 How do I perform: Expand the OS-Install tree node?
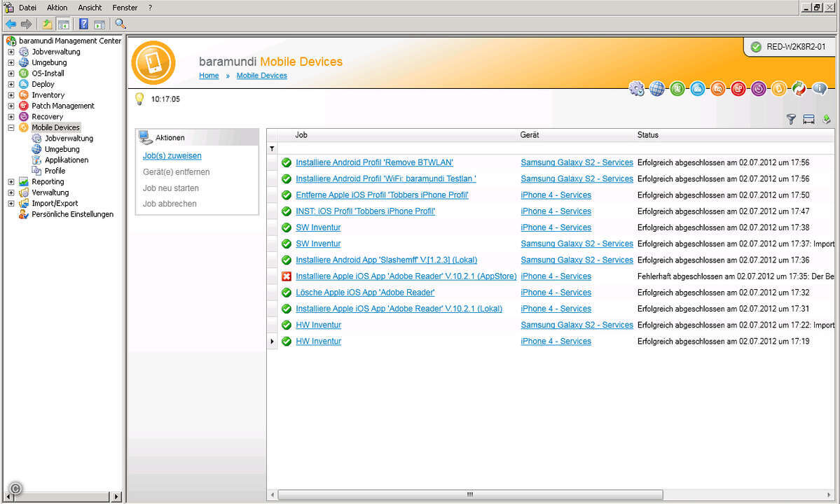pos(11,73)
